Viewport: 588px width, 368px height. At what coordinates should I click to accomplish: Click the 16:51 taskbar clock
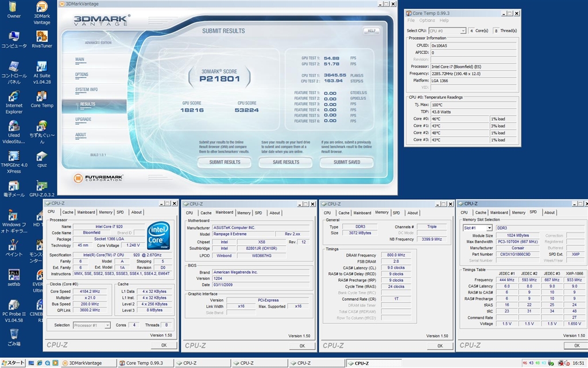pos(578,363)
